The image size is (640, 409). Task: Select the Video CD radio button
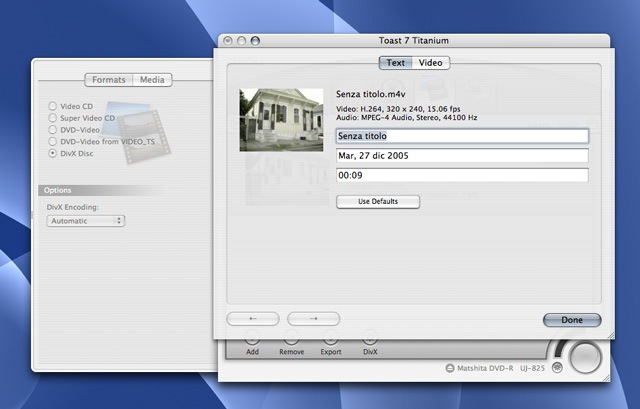click(52, 106)
